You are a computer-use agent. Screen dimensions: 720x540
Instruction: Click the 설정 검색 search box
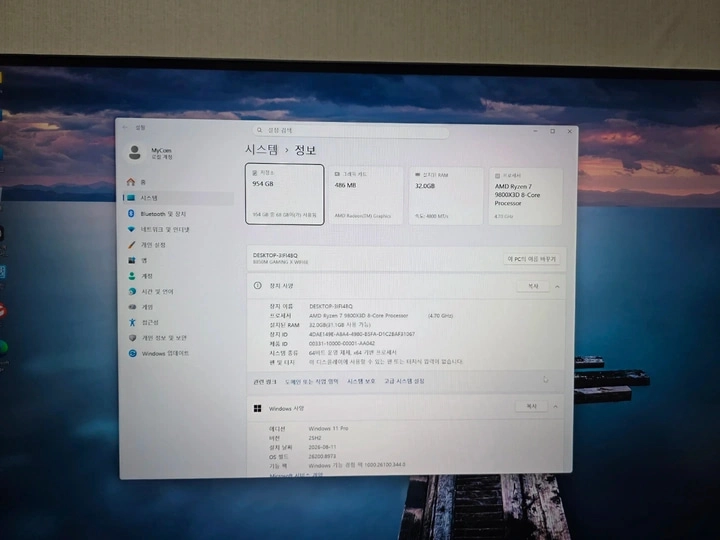tap(350, 130)
